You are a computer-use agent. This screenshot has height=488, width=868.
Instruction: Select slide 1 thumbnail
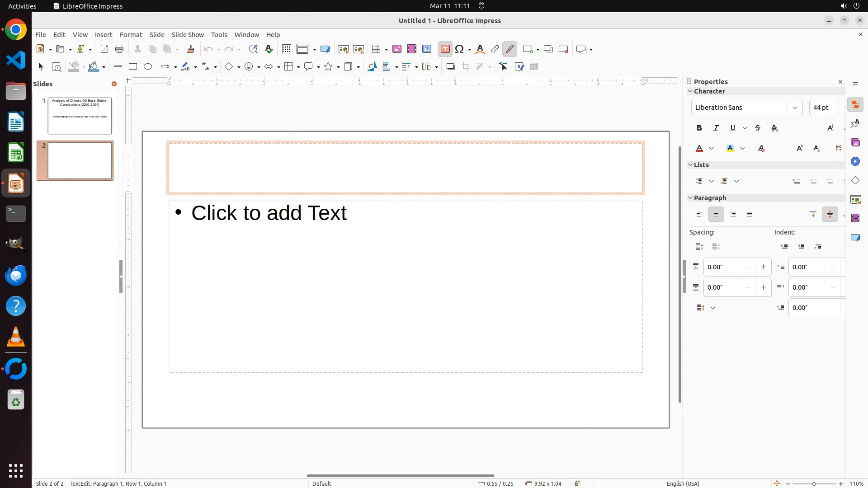[x=80, y=116]
